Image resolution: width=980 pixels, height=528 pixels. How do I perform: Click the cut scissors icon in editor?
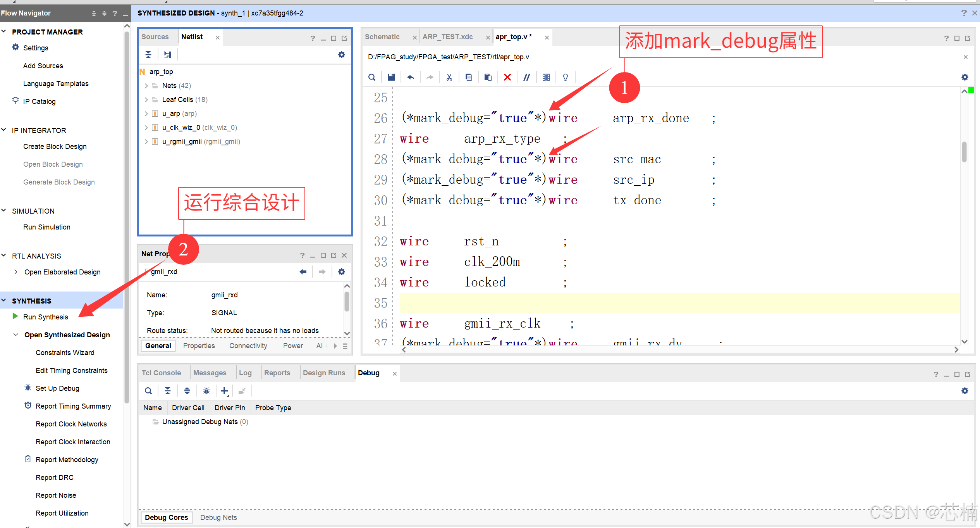coord(449,77)
